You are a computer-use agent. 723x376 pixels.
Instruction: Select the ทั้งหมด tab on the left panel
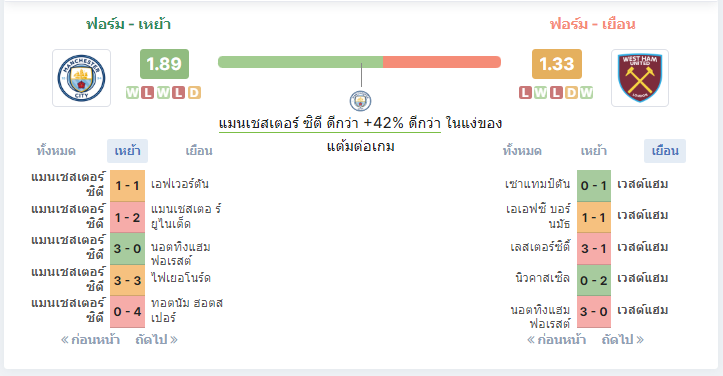point(56,151)
